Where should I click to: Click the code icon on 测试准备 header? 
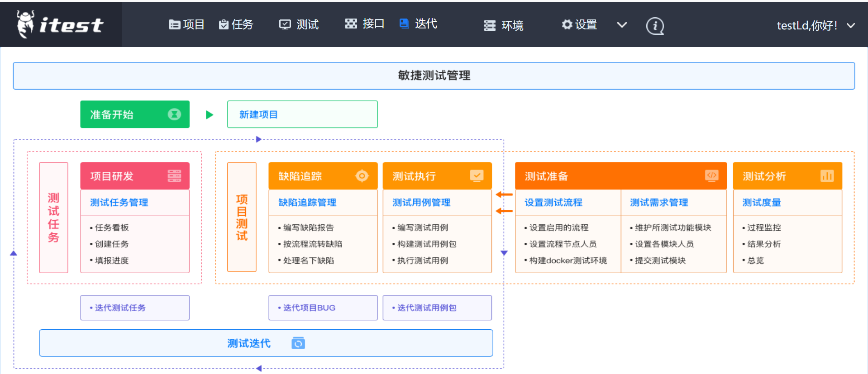click(711, 175)
